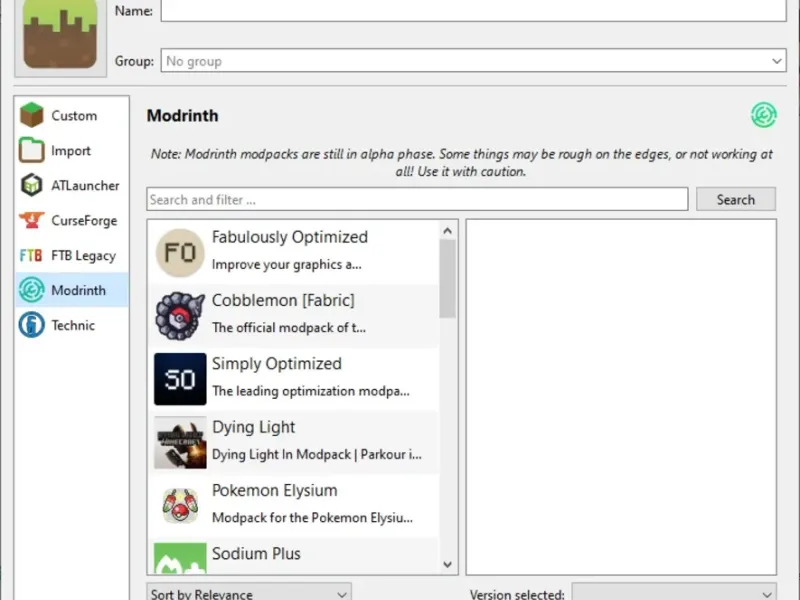Click the ATLauncher logo icon
800x600 pixels.
32,185
